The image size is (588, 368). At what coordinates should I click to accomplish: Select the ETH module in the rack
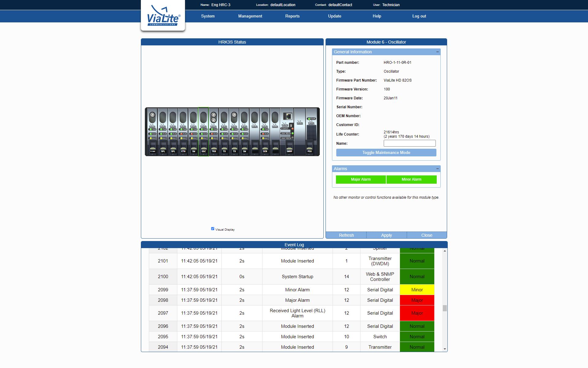(183, 132)
